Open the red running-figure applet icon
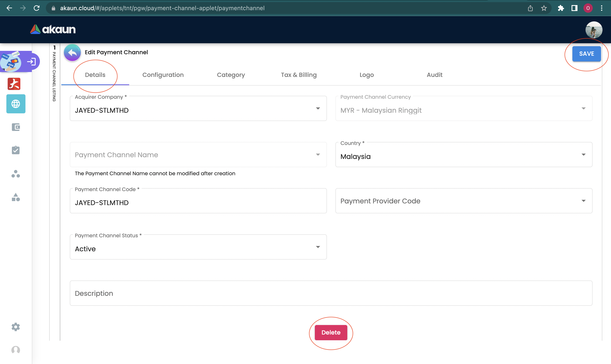The width and height of the screenshot is (611, 364). coord(14,84)
